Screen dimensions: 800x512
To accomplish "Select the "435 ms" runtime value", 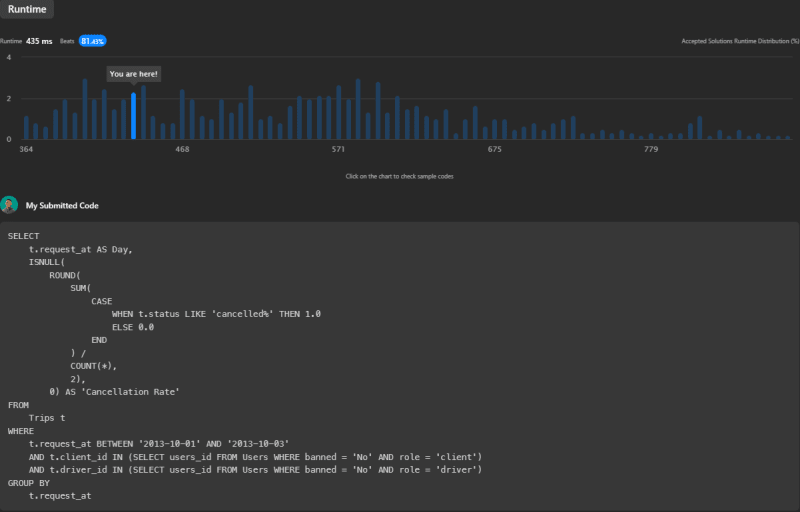I will [39, 41].
